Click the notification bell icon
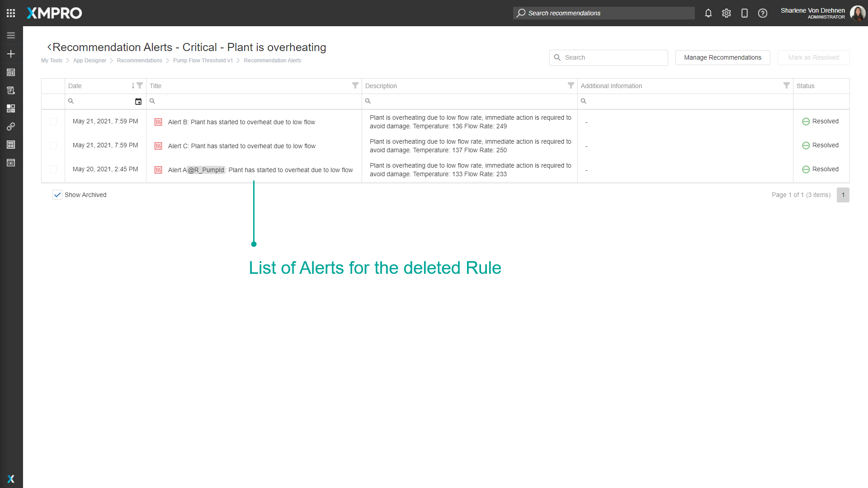 (708, 13)
